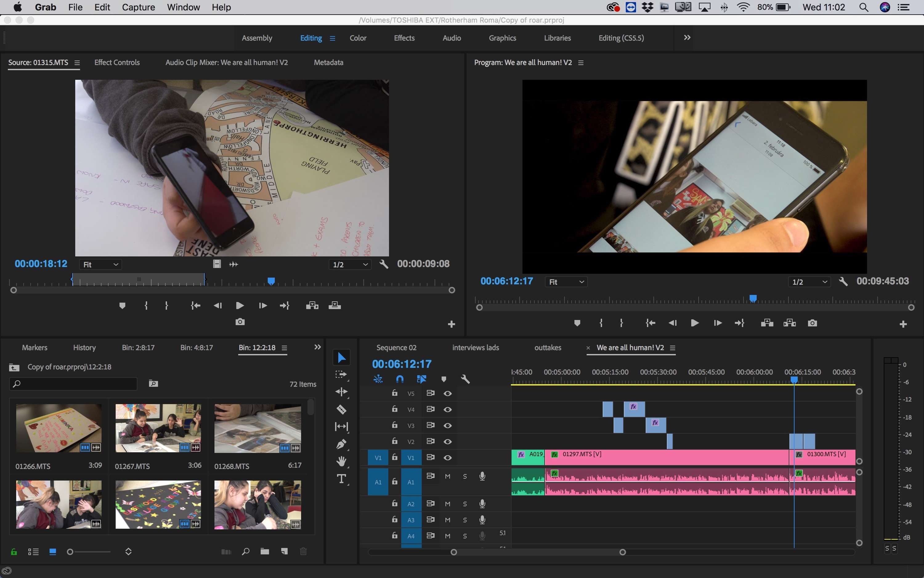
Task: Open Source monitor settings wrench
Action: (384, 264)
